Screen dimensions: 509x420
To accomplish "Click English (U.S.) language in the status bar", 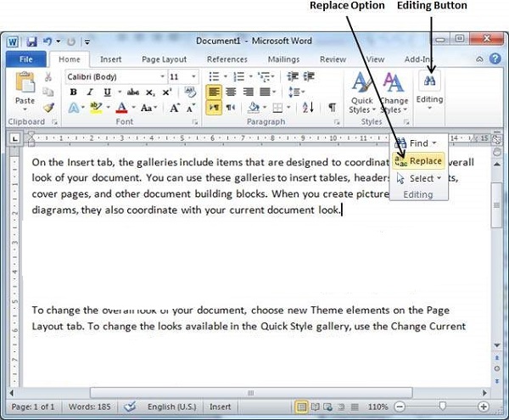I will point(171,406).
